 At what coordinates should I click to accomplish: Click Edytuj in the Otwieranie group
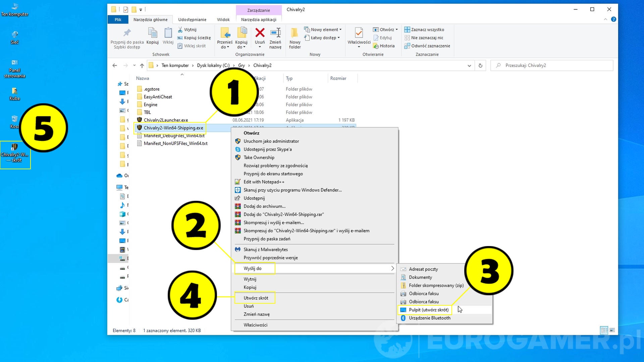383,38
